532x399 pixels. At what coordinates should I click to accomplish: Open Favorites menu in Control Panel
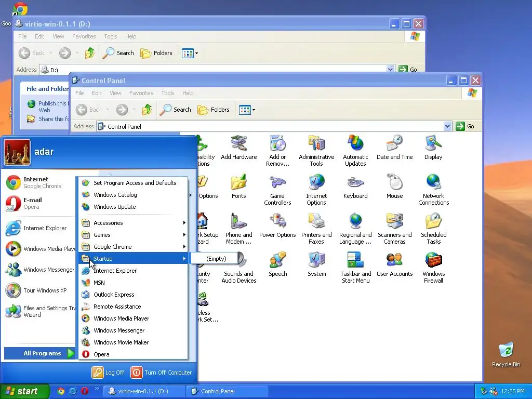click(x=141, y=93)
